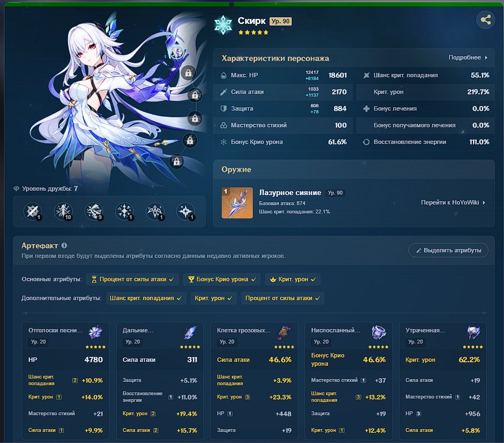Click the third locked constellation node
Screen dimensions: 504x443
[x=195, y=95]
